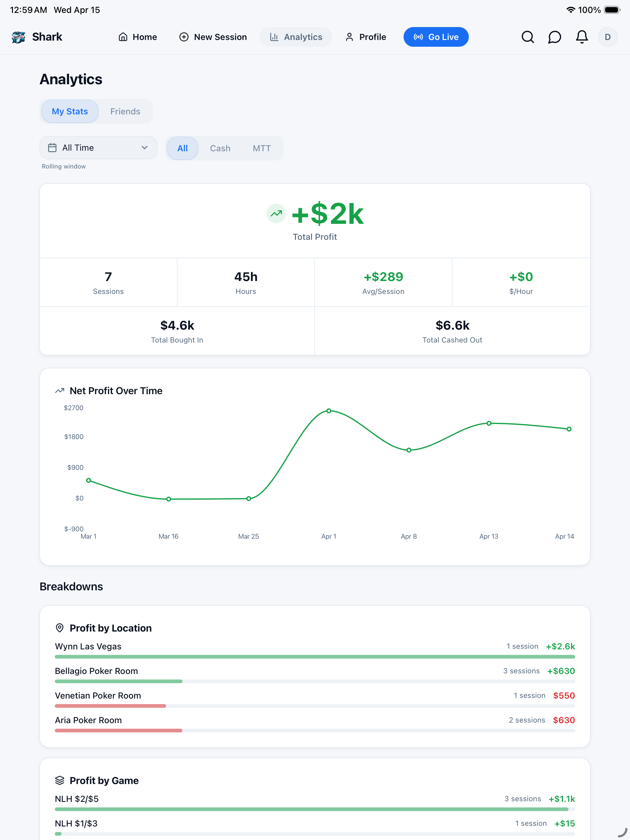Click the Shark logo icon
630x840 pixels.
coord(18,37)
